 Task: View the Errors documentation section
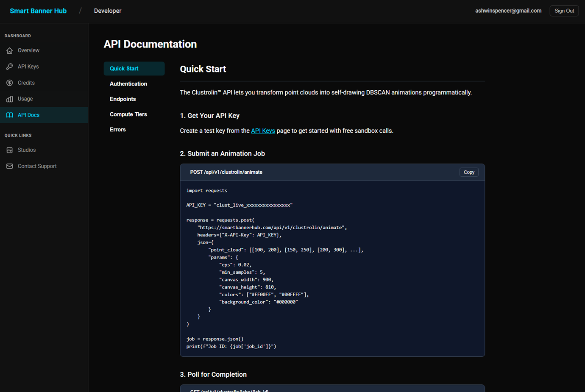coord(118,130)
